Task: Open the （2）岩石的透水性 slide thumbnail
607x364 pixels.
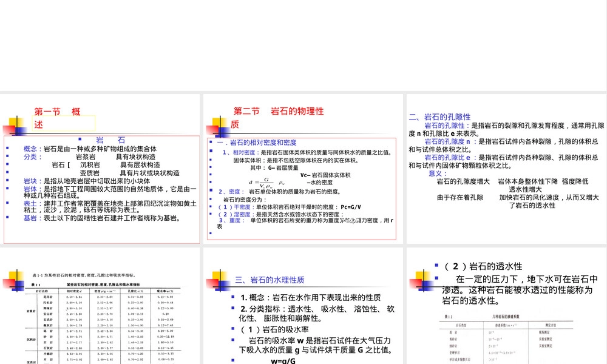Action: tap(507, 306)
